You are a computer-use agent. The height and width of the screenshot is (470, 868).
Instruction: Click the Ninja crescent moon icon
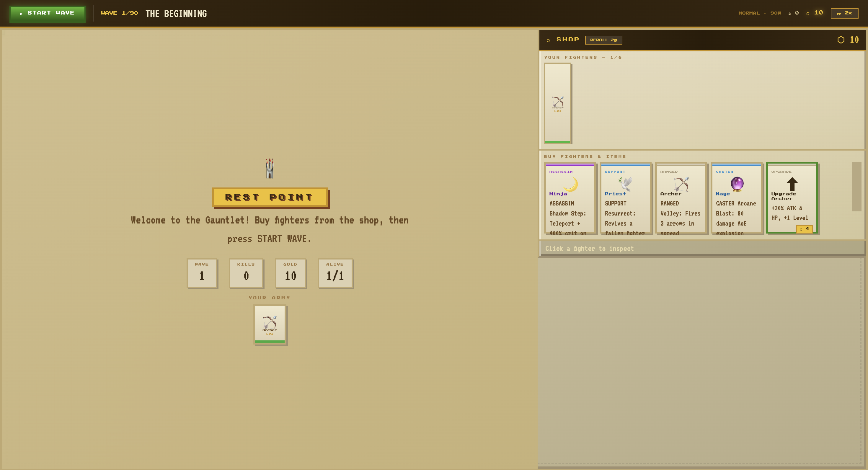pyautogui.click(x=570, y=184)
